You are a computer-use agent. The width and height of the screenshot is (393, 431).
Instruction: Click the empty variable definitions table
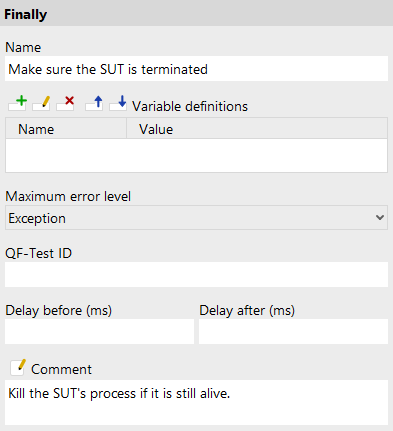(x=196, y=155)
